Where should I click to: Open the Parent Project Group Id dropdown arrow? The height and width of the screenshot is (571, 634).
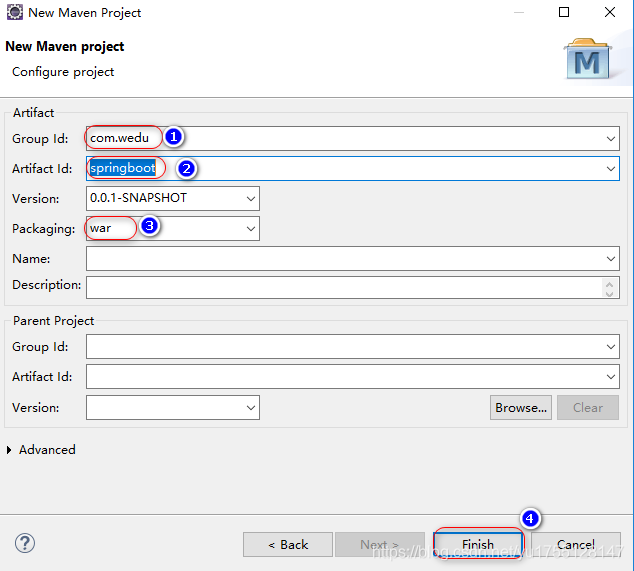pyautogui.click(x=611, y=347)
